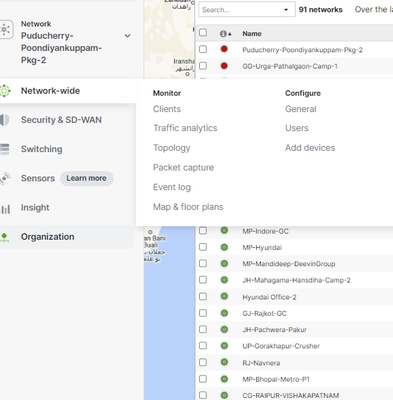The image size is (393, 400).
Task: Check the MP-Mandideep-DeevinGroup row checkbox
Action: point(203,263)
